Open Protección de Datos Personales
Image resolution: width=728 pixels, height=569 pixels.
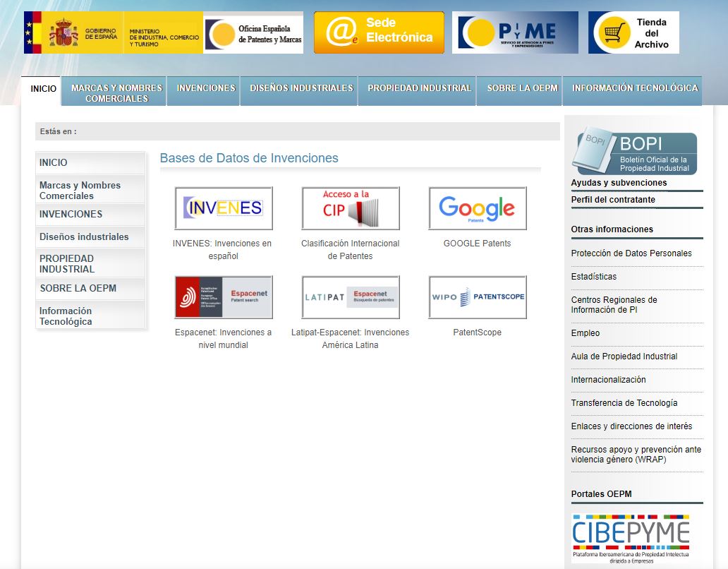(x=631, y=253)
